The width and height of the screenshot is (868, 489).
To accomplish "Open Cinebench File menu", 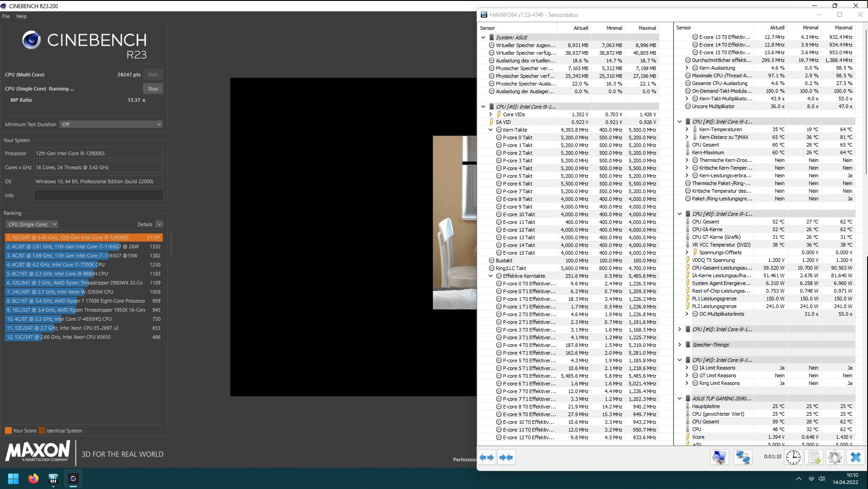I will point(6,16).
